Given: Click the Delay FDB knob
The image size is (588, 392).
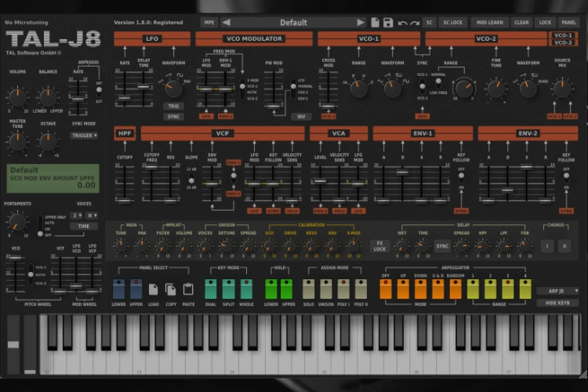Looking at the screenshot, I should [x=524, y=246].
